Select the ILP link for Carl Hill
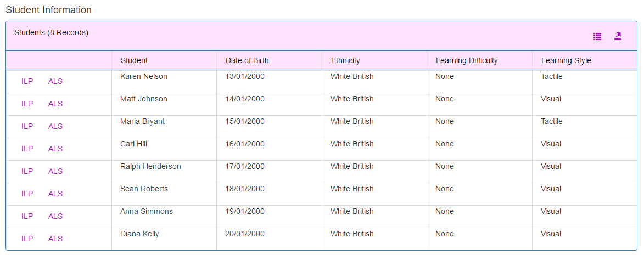This screenshot has height=260, width=644. point(27,149)
